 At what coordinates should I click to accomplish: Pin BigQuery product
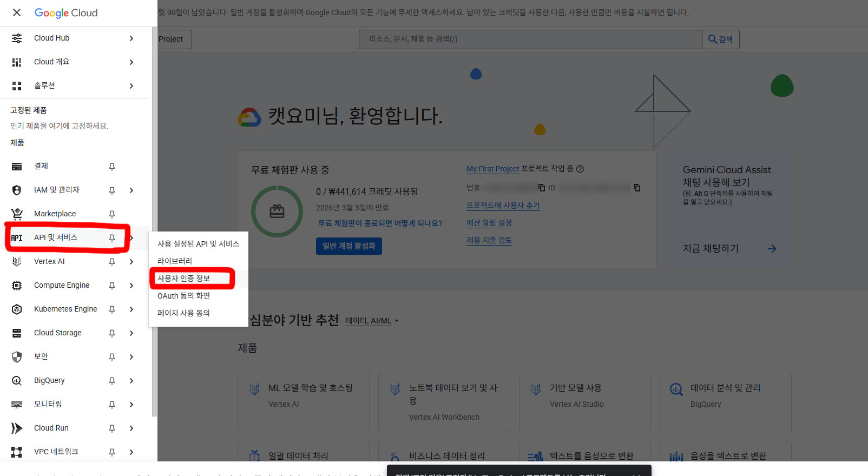(x=112, y=381)
